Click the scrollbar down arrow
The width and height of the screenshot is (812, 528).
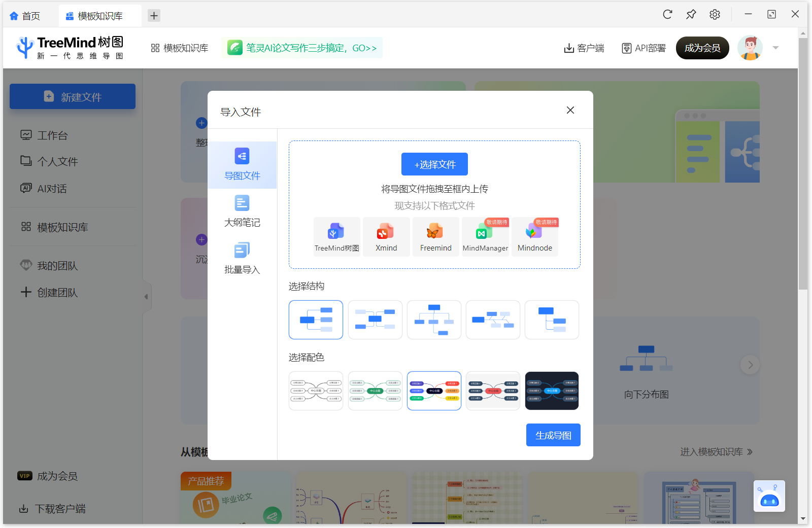click(803, 519)
